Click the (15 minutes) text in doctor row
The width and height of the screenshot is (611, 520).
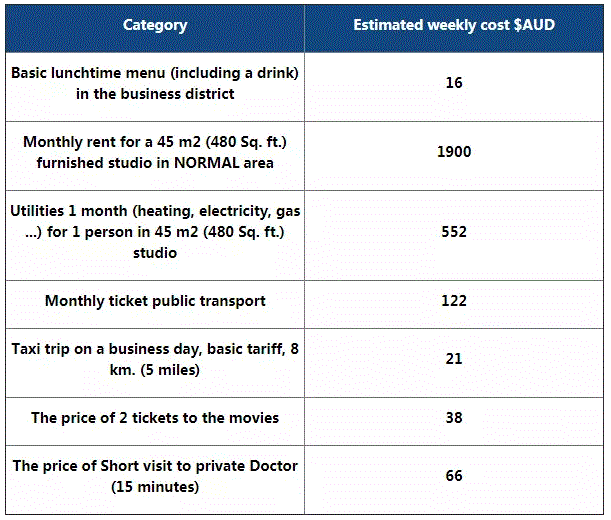pos(155,487)
